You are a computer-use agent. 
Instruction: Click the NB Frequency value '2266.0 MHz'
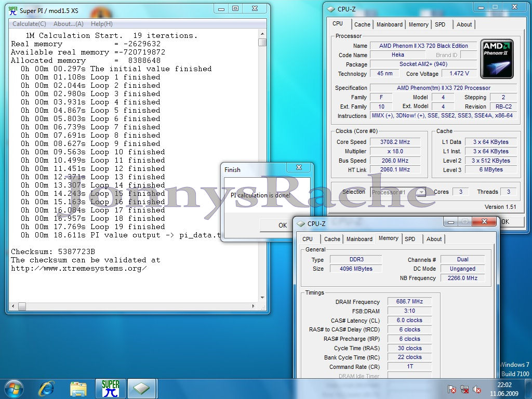click(462, 278)
